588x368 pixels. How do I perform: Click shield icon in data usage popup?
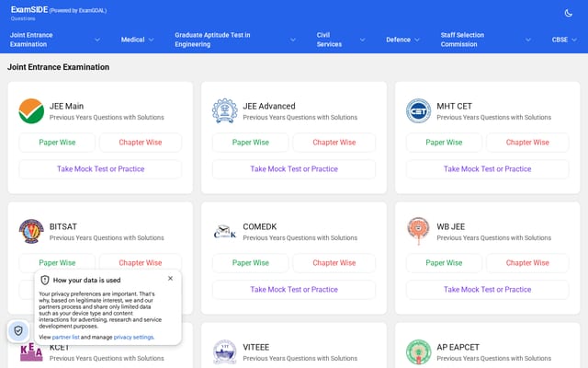tap(45, 280)
